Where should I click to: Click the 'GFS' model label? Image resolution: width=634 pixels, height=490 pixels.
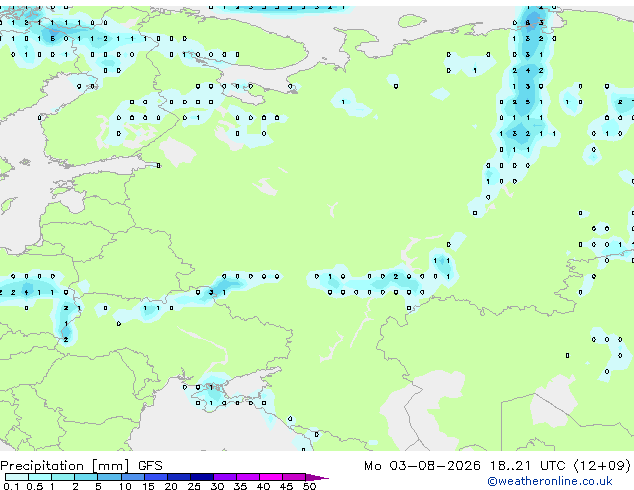150,466
